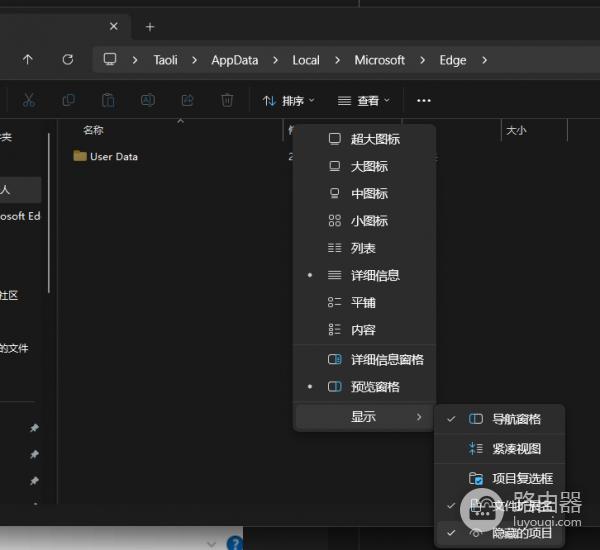Click the Up arrow navigation button

28,60
